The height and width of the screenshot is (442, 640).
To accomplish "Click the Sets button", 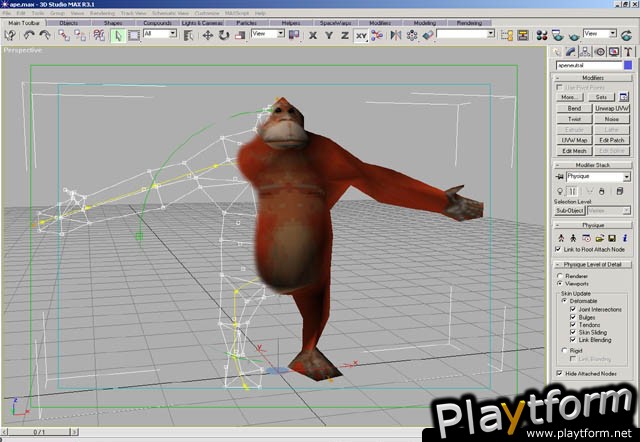I will coord(602,97).
